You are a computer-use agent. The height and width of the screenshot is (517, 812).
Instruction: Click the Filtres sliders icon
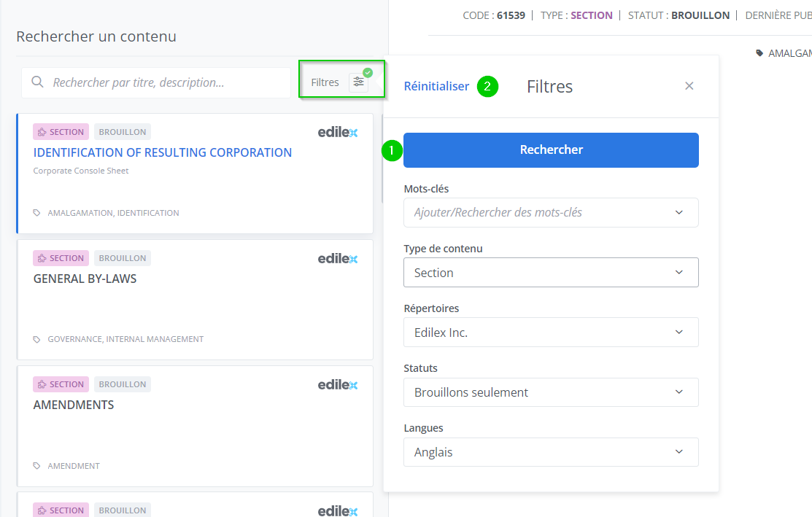(358, 82)
